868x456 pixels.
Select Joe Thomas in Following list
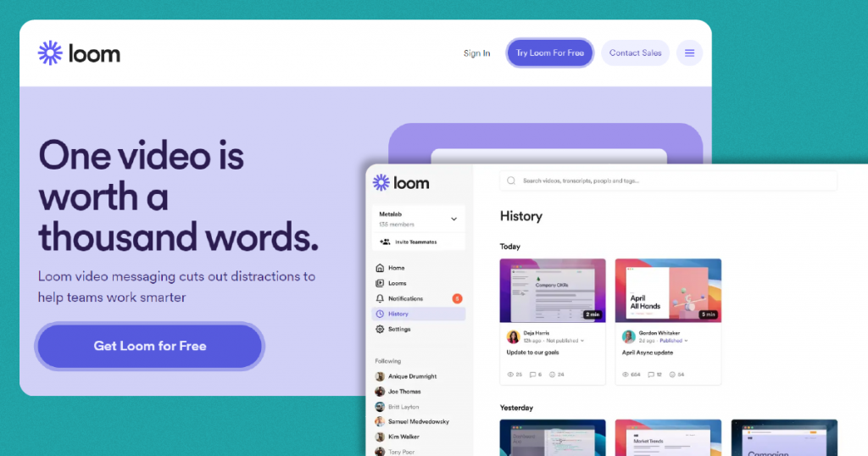point(404,392)
